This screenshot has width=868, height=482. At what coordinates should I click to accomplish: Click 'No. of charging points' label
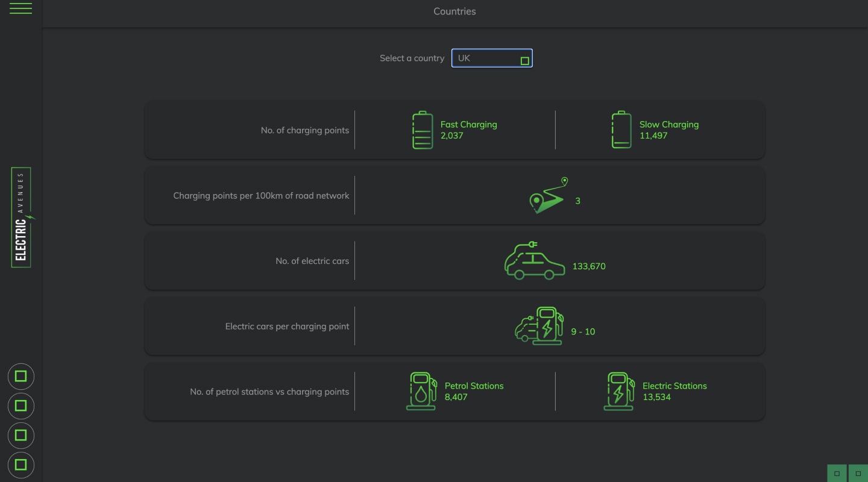305,130
